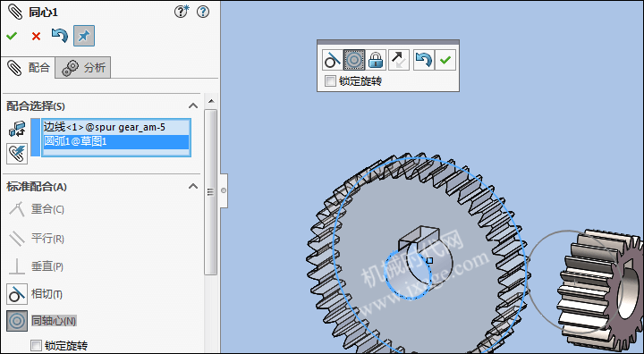Image resolution: width=644 pixels, height=354 pixels.
Task: Check 锁定旋转 under standard mates panel
Action: (x=36, y=345)
